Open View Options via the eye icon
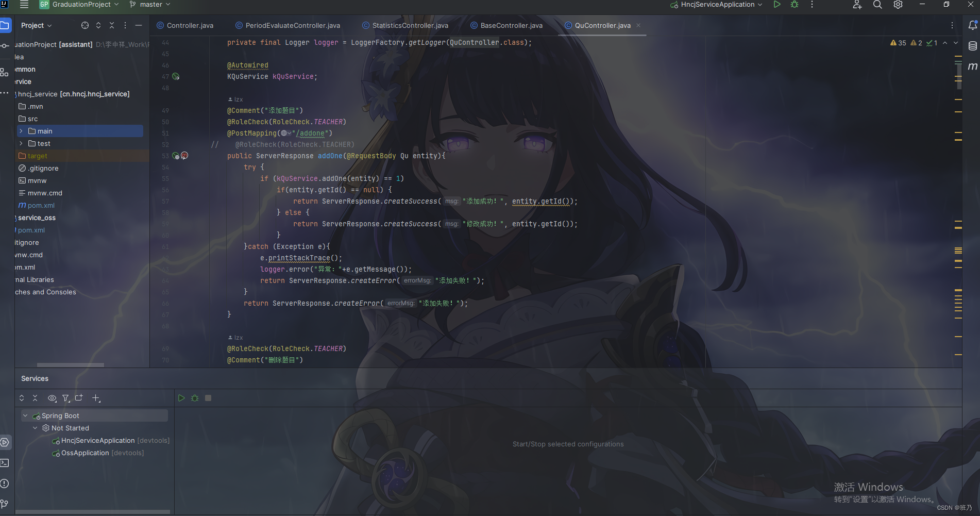The width and height of the screenshot is (980, 516). [x=52, y=397]
